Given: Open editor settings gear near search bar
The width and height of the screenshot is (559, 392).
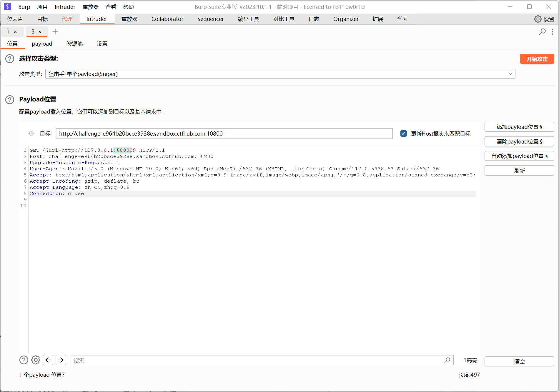Looking at the screenshot, I should point(36,360).
